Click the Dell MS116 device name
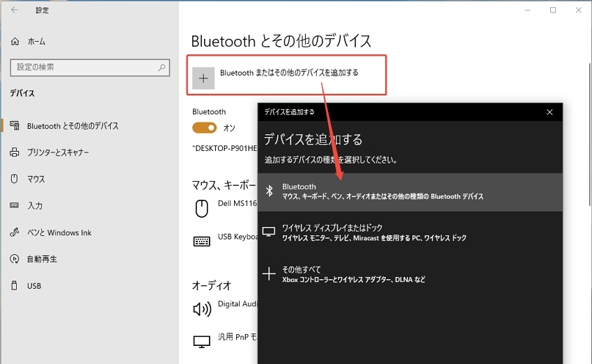The width and height of the screenshot is (592, 364). (237, 203)
